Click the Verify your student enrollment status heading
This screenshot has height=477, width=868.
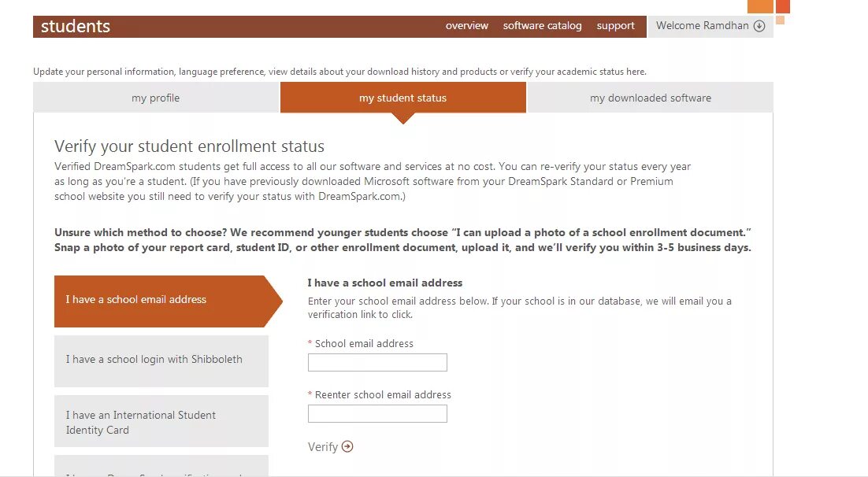189,146
